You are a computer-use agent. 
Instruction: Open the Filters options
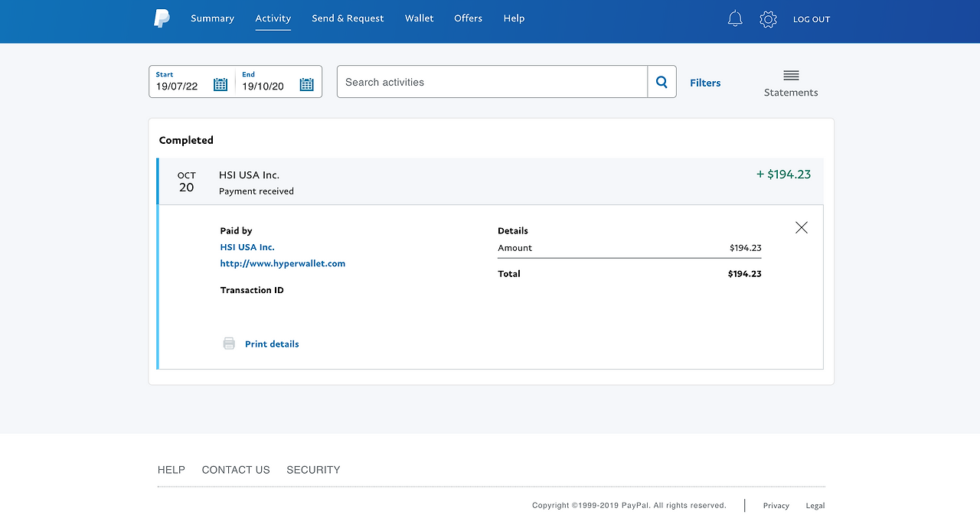[705, 83]
